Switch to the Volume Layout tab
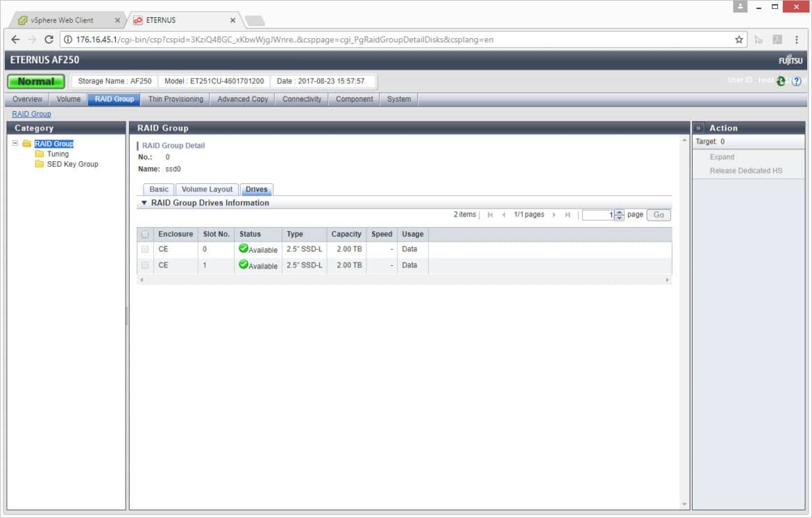The height and width of the screenshot is (518, 812). pos(207,189)
